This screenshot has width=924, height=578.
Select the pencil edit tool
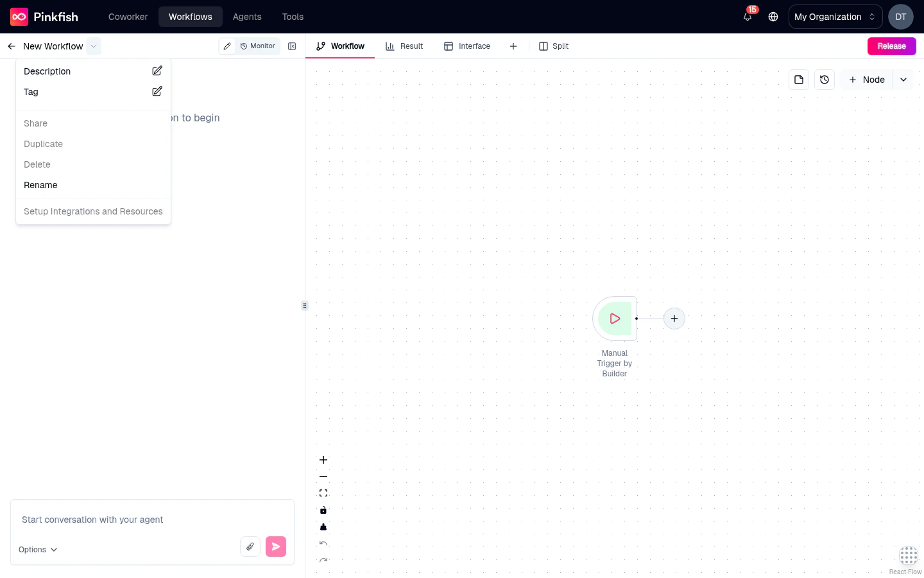click(227, 46)
